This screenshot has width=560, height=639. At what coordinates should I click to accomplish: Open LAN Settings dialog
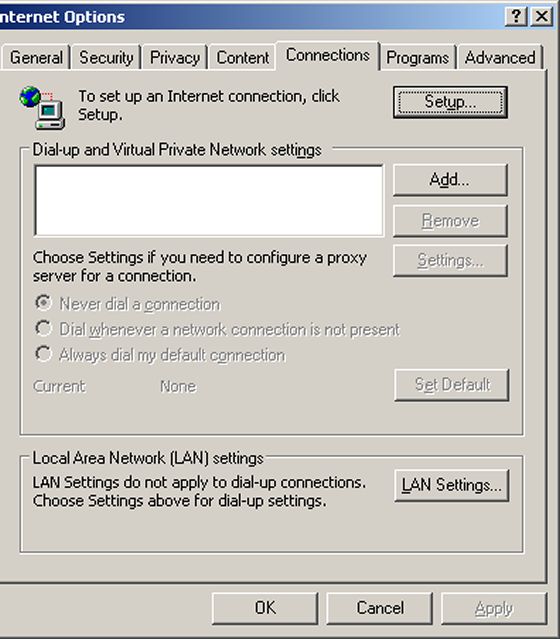point(452,485)
